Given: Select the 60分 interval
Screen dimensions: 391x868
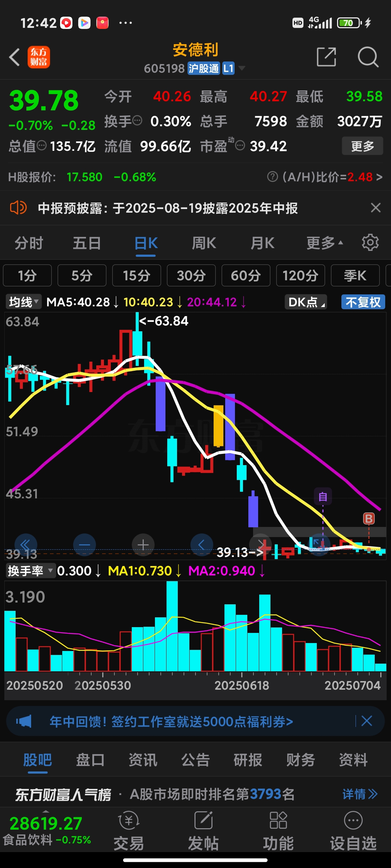Looking at the screenshot, I should [x=246, y=276].
